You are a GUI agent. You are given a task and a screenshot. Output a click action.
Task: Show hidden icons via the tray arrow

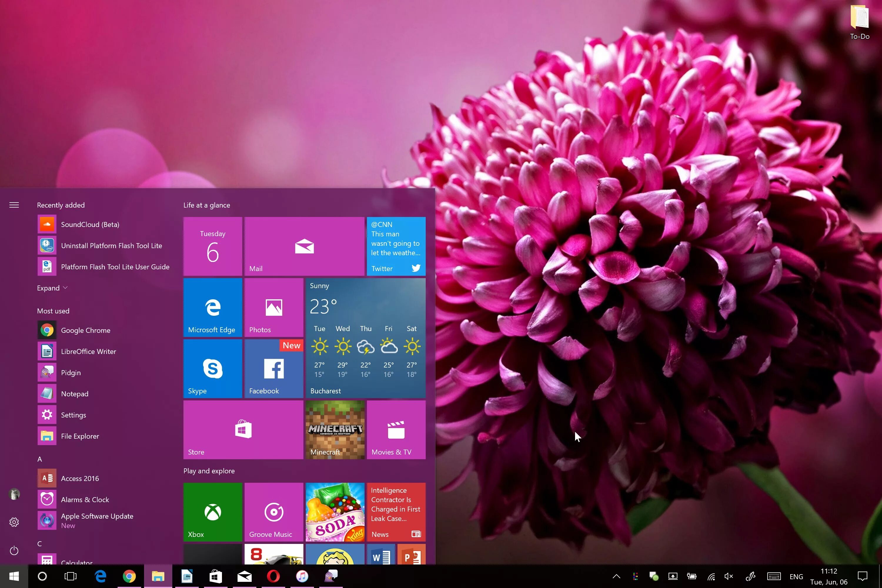(x=616, y=576)
